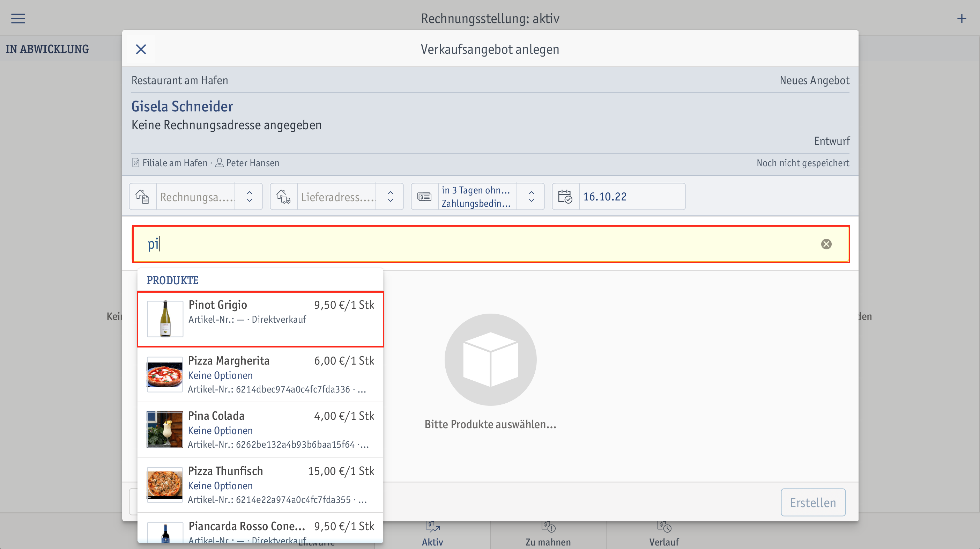The image size is (980, 549).
Task: Click the Pina Colada thumbnail
Action: (x=165, y=430)
